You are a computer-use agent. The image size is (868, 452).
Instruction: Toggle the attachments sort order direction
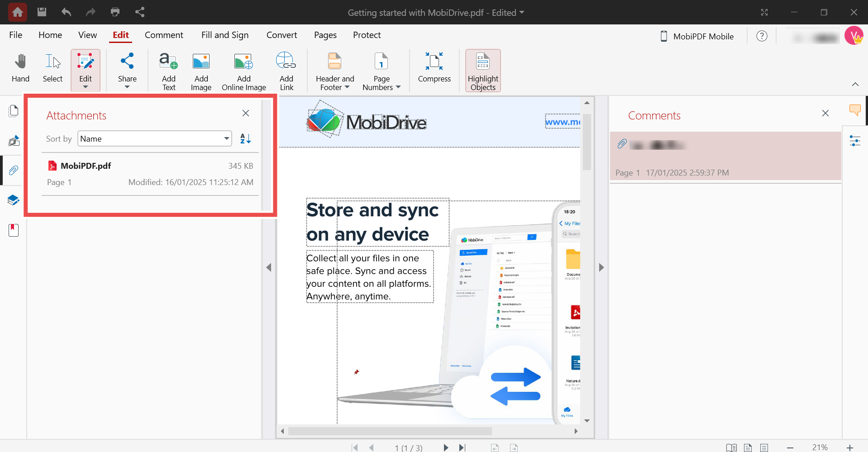(x=245, y=138)
